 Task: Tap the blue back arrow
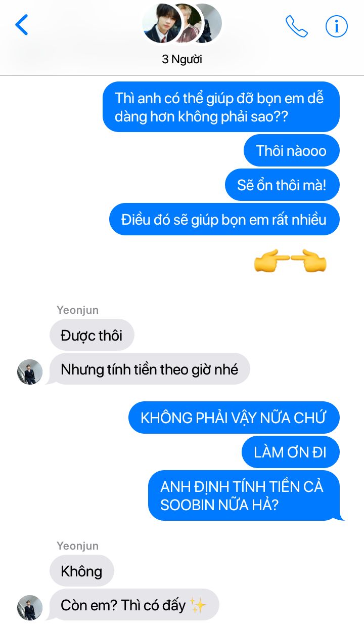22,25
